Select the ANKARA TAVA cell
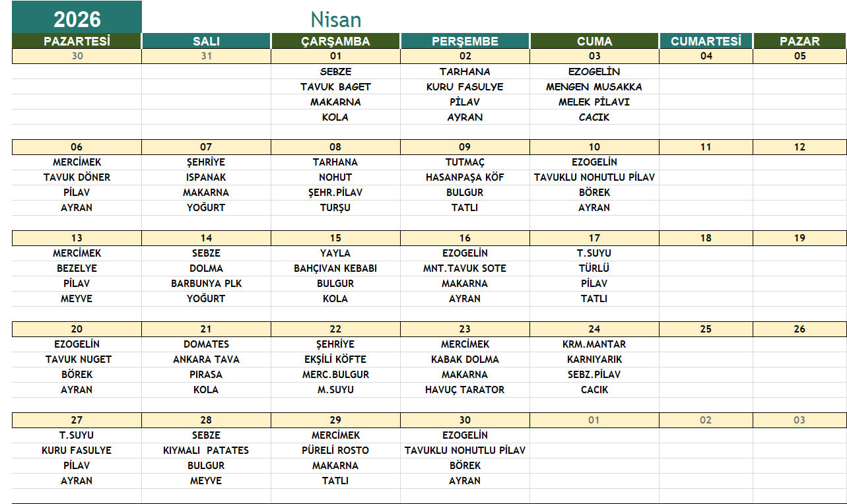847x504 pixels. tap(206, 359)
